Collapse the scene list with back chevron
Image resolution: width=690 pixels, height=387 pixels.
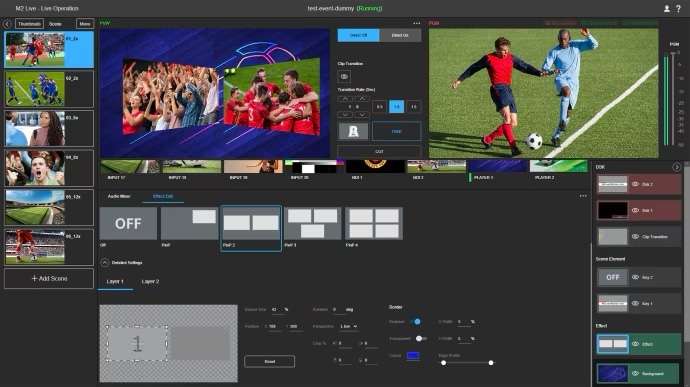[7, 24]
